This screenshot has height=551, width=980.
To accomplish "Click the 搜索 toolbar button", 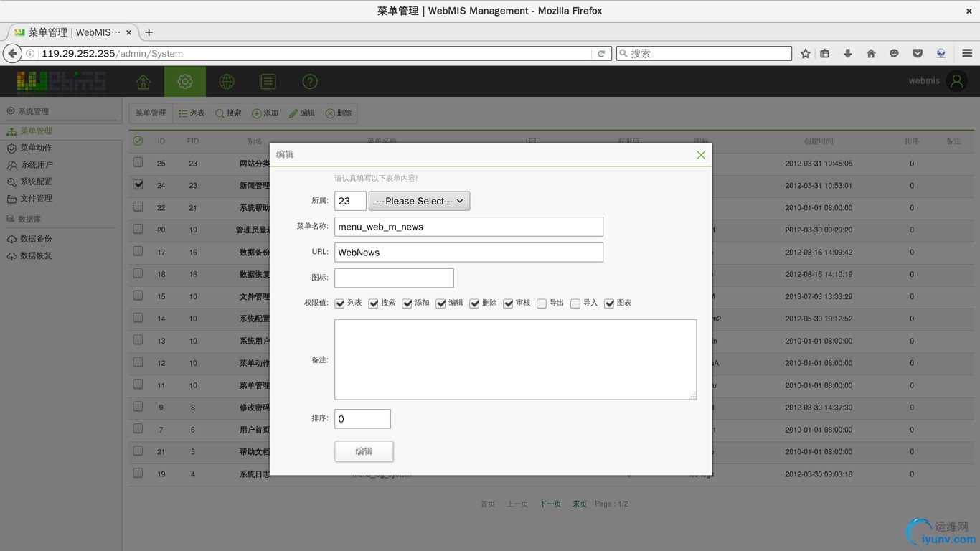I will click(x=228, y=113).
